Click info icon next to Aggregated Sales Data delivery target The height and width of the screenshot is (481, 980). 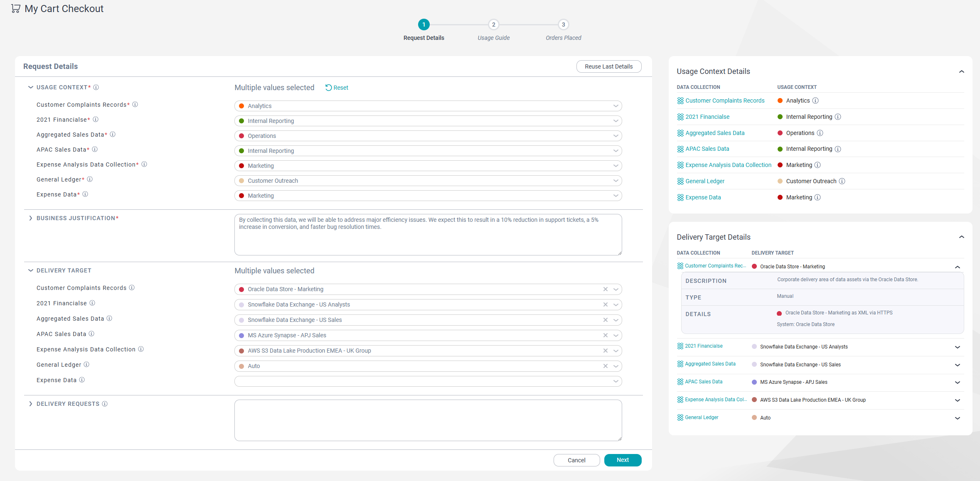(109, 319)
